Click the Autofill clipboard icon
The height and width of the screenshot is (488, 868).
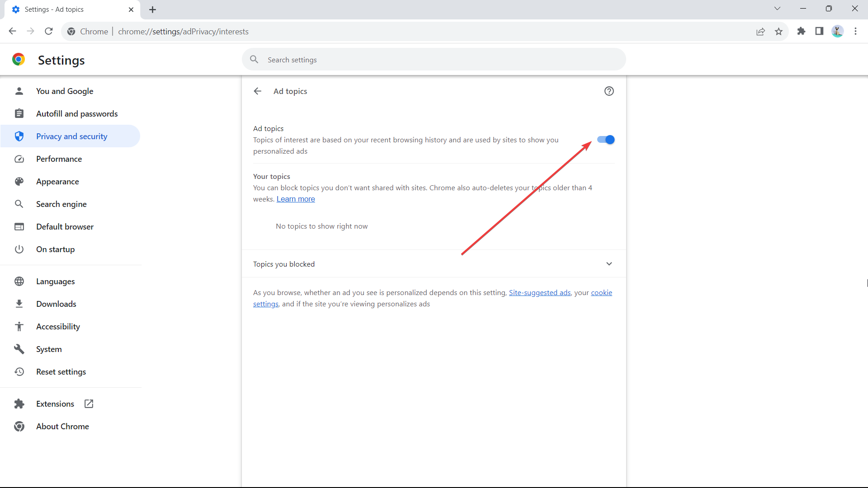click(19, 113)
